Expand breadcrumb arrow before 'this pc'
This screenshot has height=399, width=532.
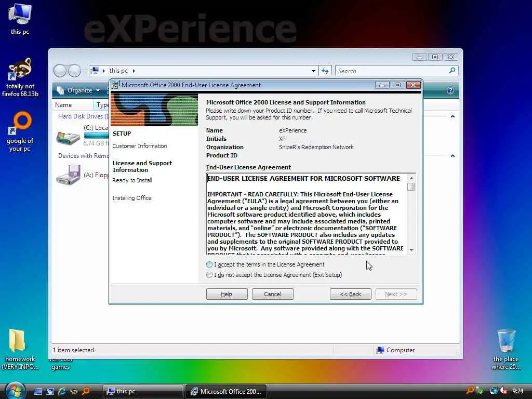(104, 71)
